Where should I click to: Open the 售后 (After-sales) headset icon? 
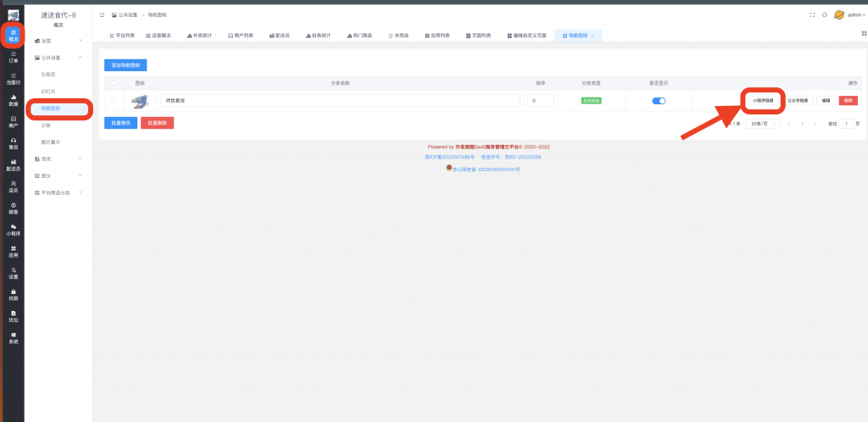(x=13, y=142)
